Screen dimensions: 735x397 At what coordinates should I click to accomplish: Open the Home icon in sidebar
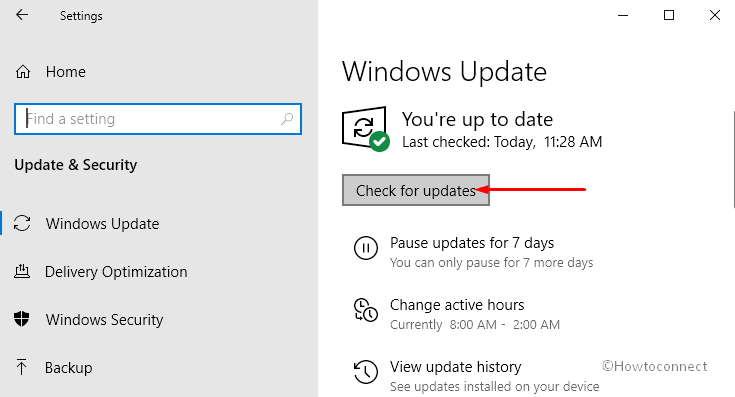coord(22,72)
